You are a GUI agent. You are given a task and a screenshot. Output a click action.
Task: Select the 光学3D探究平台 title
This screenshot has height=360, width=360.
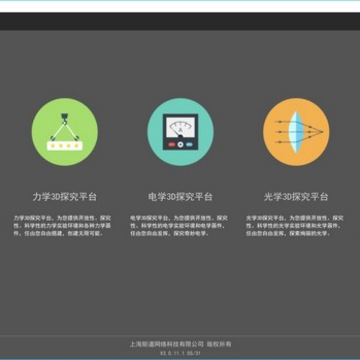coord(296,197)
